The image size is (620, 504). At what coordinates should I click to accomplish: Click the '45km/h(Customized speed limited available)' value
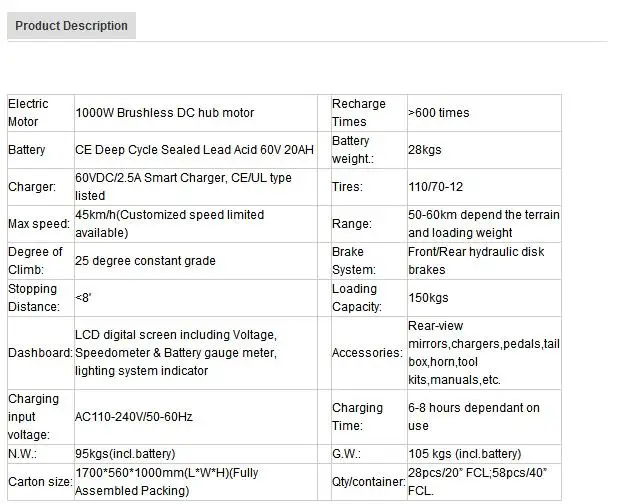pyautogui.click(x=170, y=224)
